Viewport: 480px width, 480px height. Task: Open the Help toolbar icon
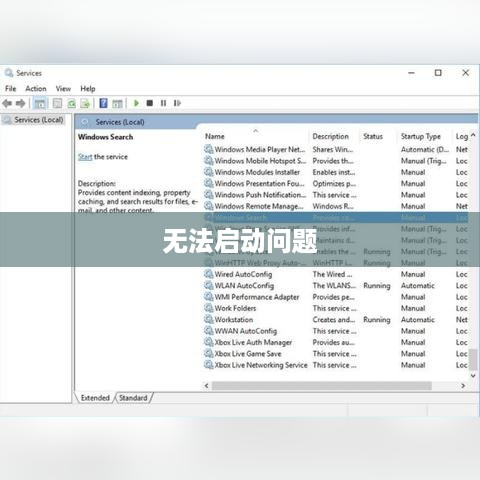103,103
